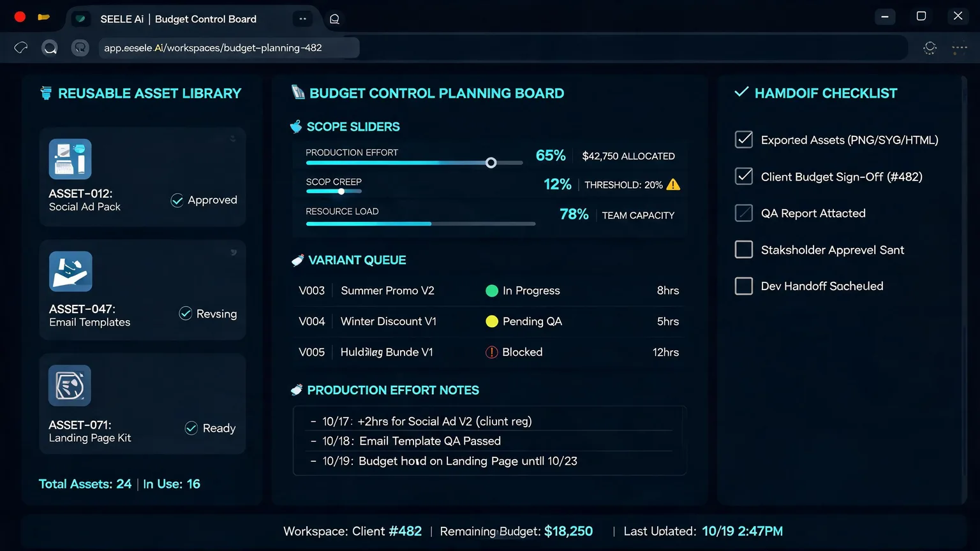Click the Reusable Asset Library header icon
The width and height of the screenshot is (980, 551).
coord(46,93)
